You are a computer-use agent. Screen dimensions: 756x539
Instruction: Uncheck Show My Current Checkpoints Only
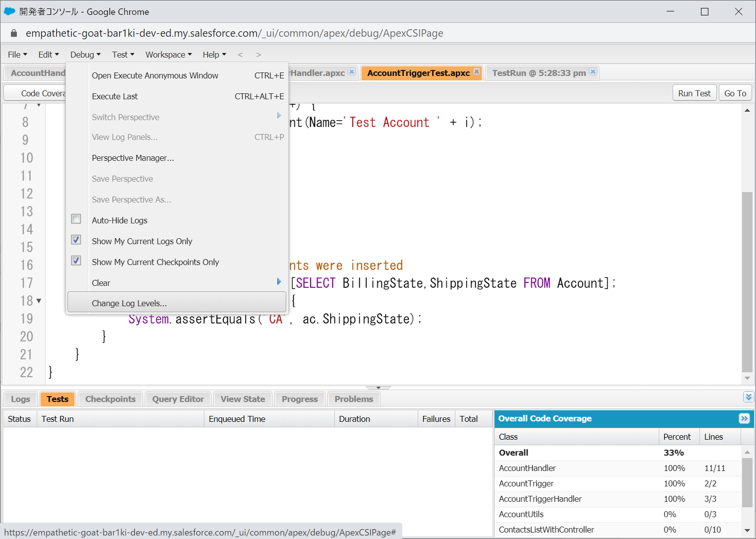(x=76, y=261)
